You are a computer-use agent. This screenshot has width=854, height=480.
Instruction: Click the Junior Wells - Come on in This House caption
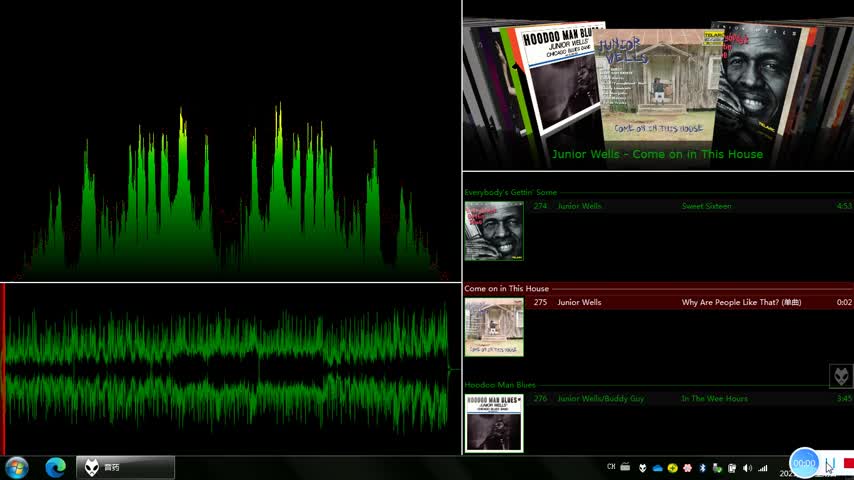(657, 154)
